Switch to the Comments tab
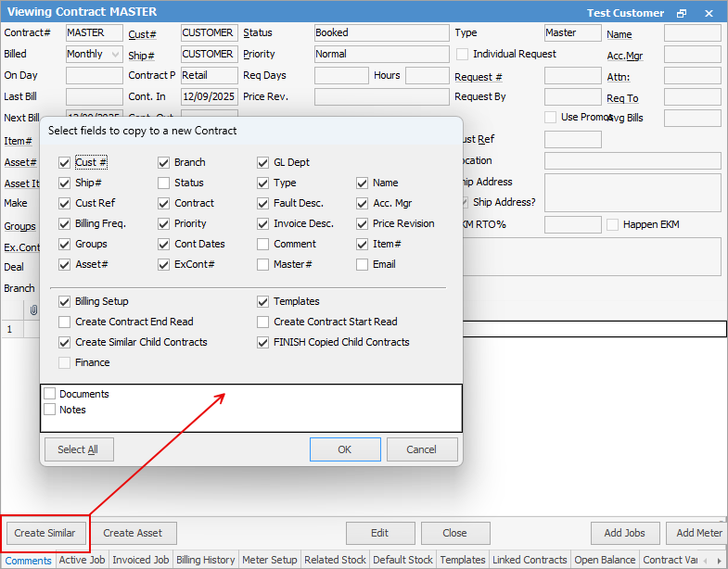728x569 pixels. (29, 560)
